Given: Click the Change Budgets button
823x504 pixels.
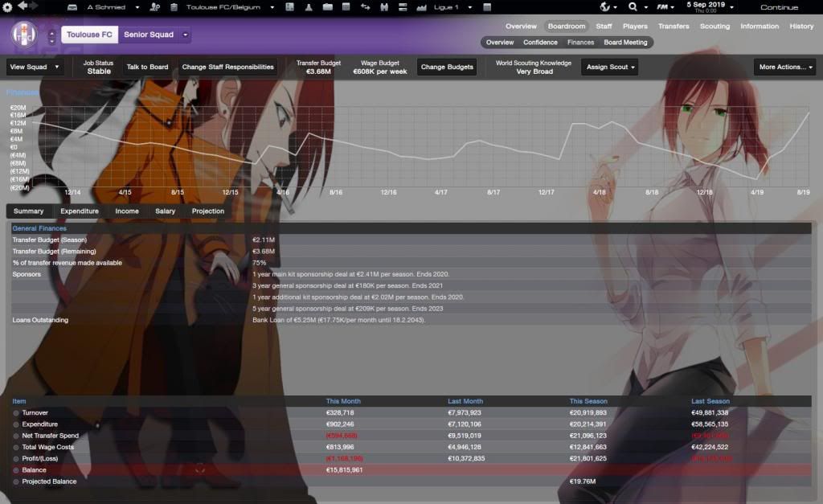Looking at the screenshot, I should point(447,68).
